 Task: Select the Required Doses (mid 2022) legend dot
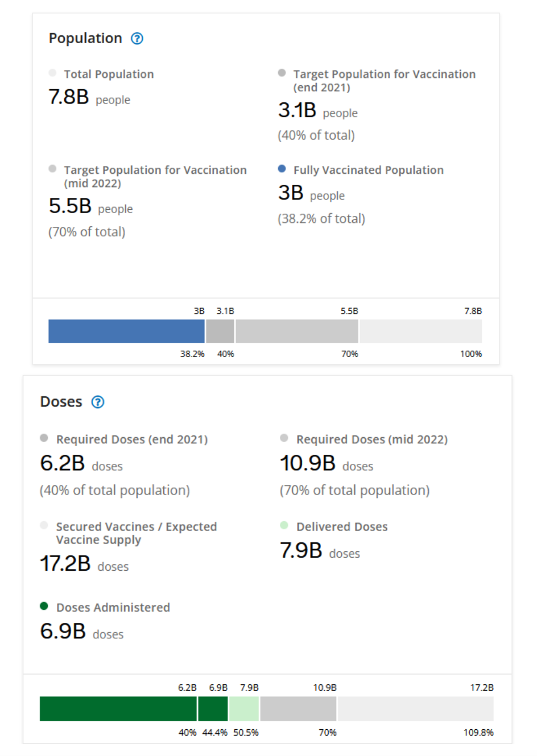[284, 438]
